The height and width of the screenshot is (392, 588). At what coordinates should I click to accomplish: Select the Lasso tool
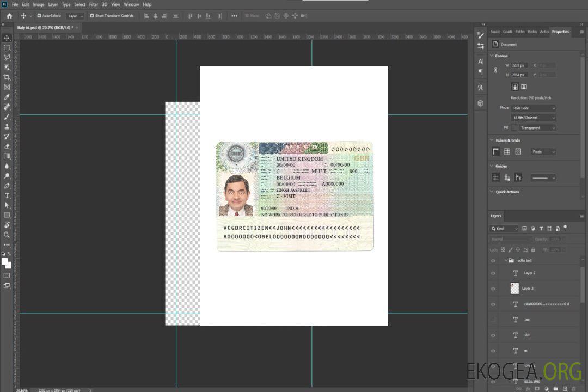coord(7,57)
